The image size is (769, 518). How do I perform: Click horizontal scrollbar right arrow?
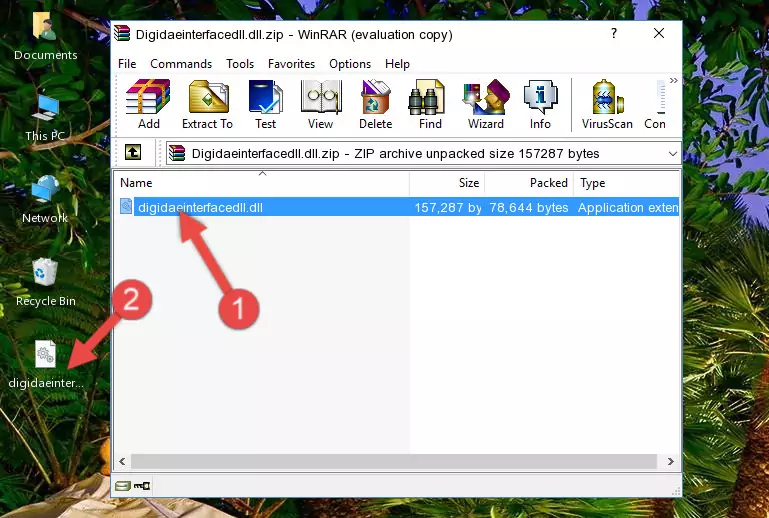coord(670,461)
